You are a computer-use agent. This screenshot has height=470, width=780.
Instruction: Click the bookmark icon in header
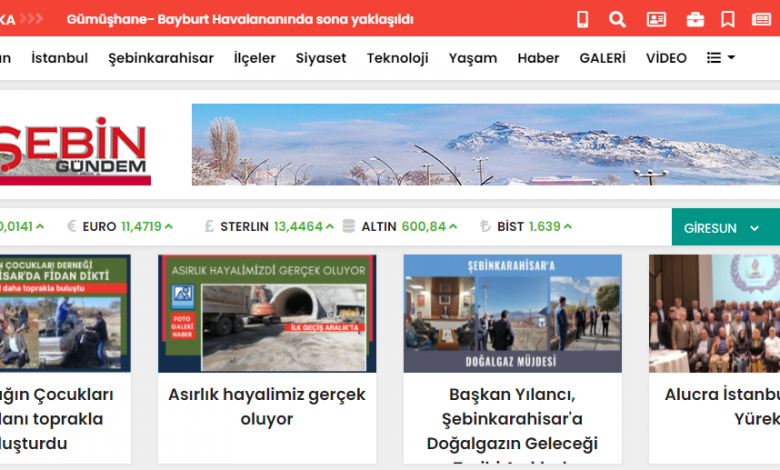coord(728,19)
